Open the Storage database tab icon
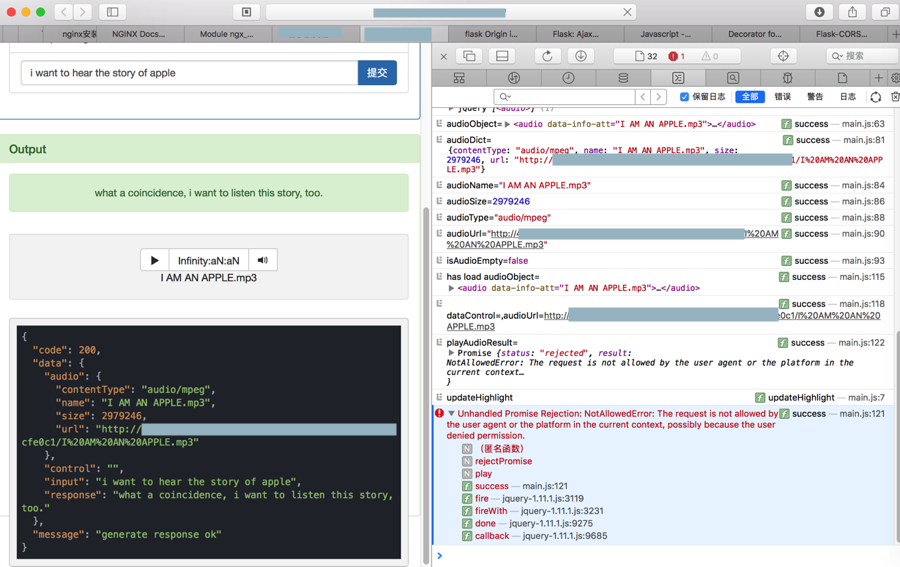The height and width of the screenshot is (567, 900). [x=623, y=78]
